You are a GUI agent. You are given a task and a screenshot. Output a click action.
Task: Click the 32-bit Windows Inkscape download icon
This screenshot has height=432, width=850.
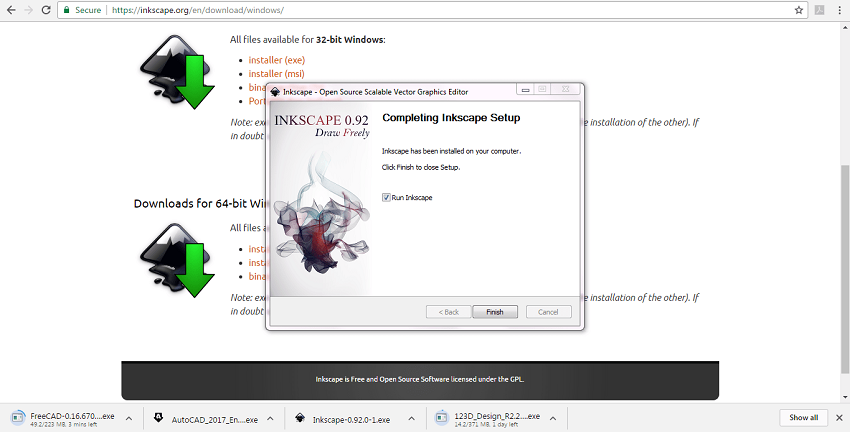[177, 72]
